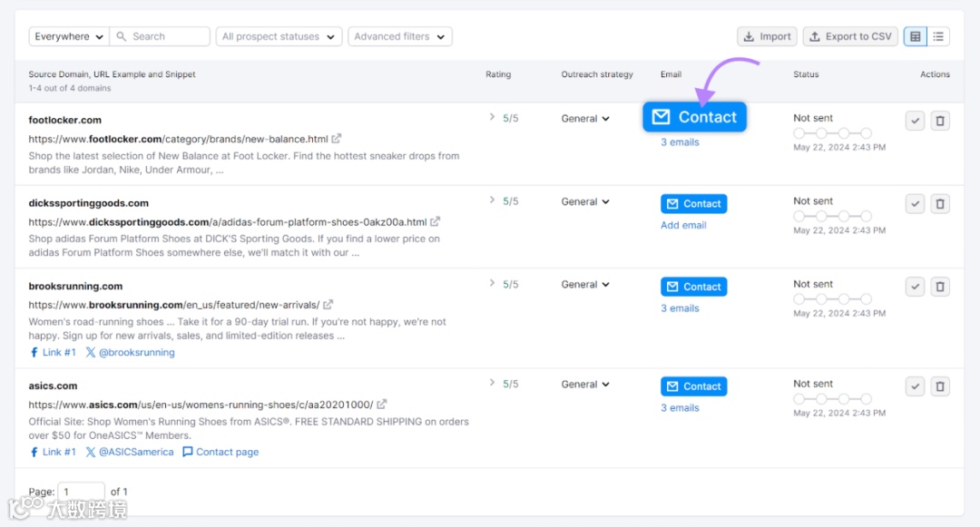Click Add email for dickssportinggoods.com
Screen dimensions: 980x527
point(683,226)
